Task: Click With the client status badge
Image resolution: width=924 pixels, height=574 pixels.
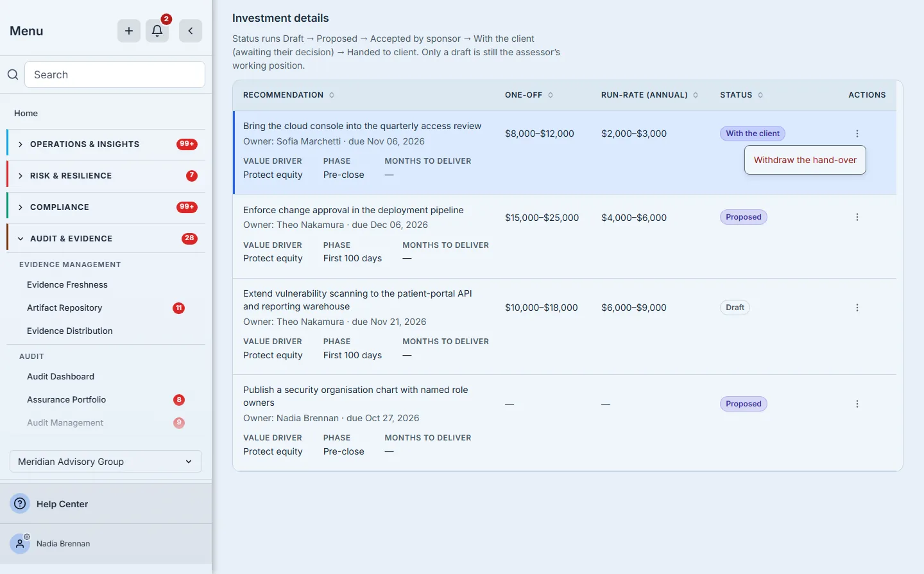Action: point(753,134)
